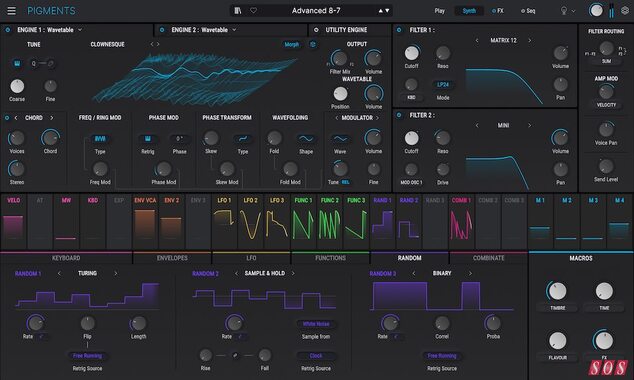Image resolution: width=634 pixels, height=380 pixels.
Task: Click the Random 1 rate sync icon
Action: [x=42, y=336]
